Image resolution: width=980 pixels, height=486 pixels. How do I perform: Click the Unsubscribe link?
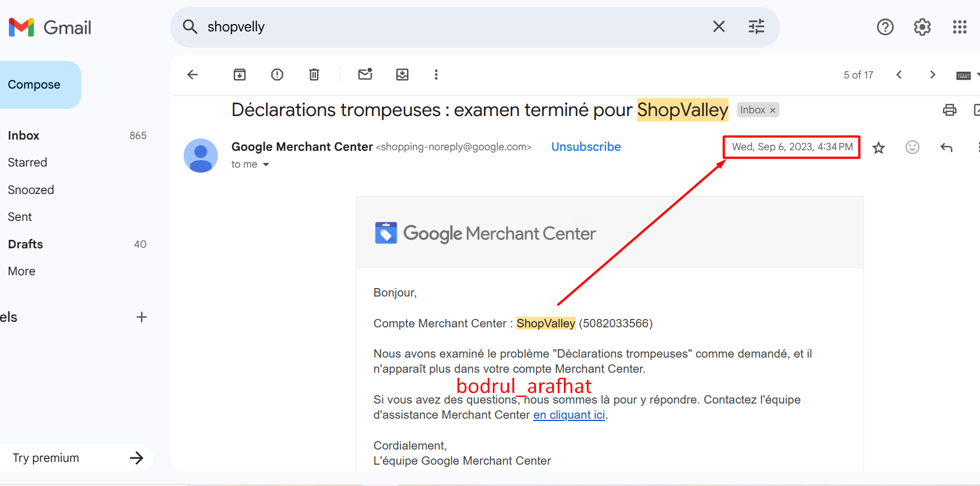(586, 147)
